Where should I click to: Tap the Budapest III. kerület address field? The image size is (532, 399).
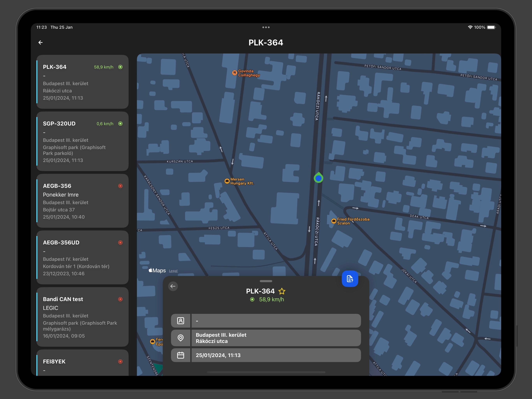pos(276,338)
